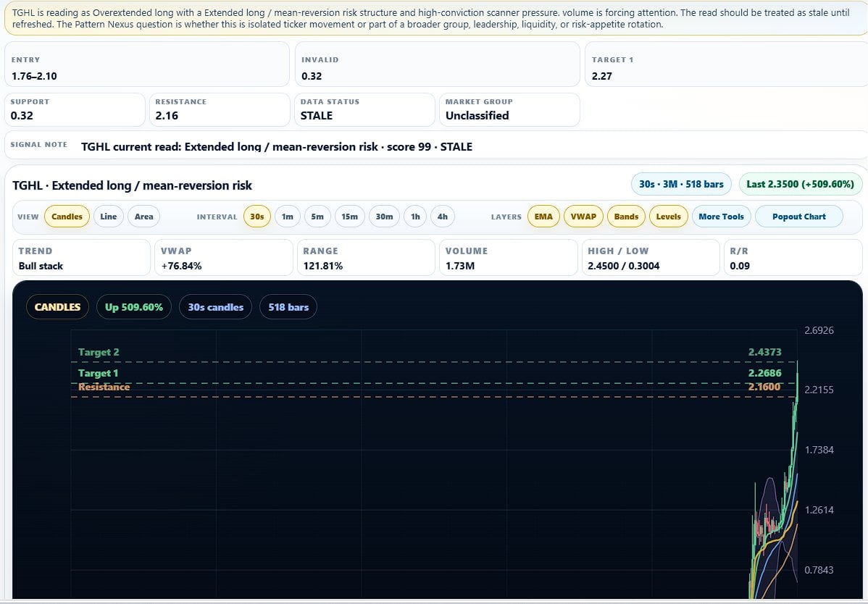Click the Trend Bull stack value

pos(41,266)
